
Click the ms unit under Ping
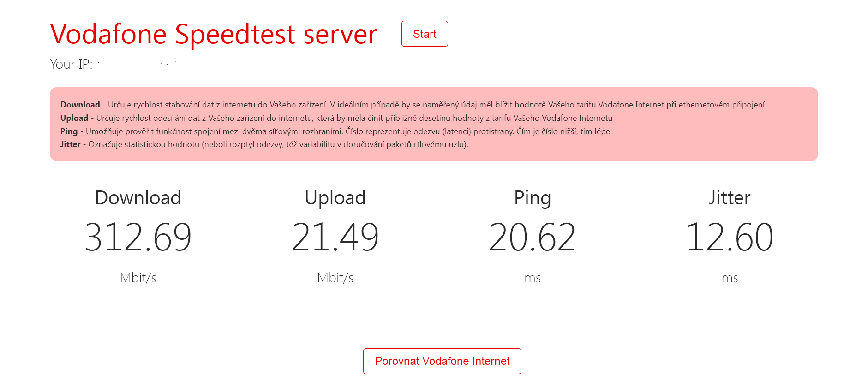pyautogui.click(x=533, y=278)
